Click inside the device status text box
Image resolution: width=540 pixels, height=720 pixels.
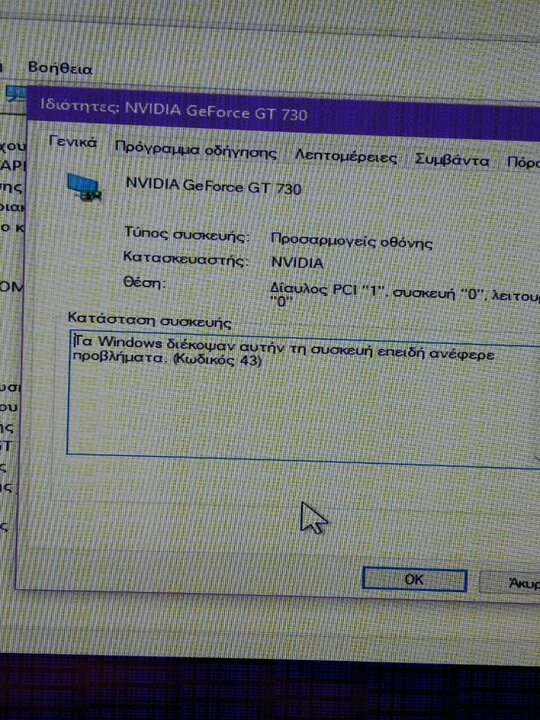303,399
